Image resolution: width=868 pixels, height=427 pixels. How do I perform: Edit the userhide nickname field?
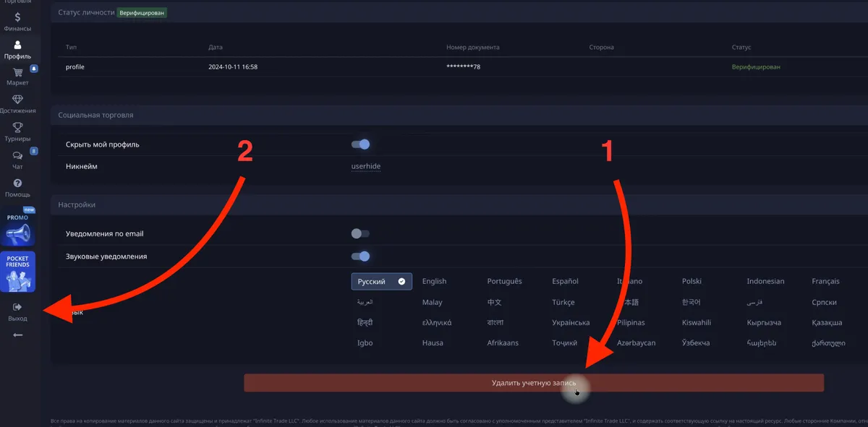pos(366,166)
